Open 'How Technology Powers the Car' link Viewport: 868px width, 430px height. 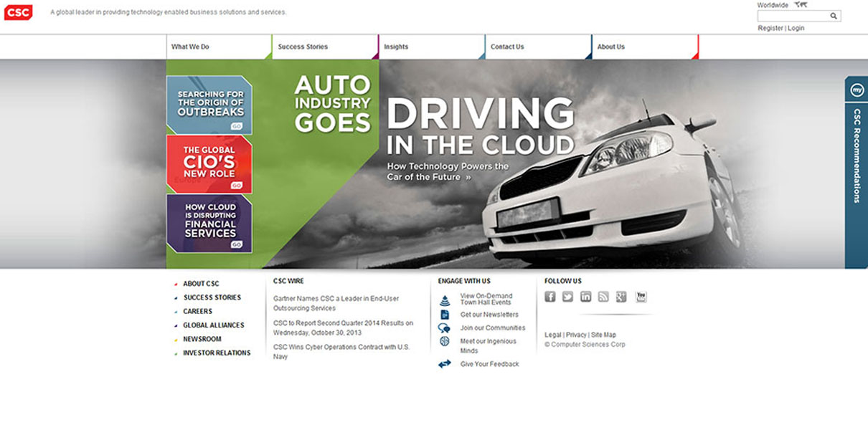[448, 171]
